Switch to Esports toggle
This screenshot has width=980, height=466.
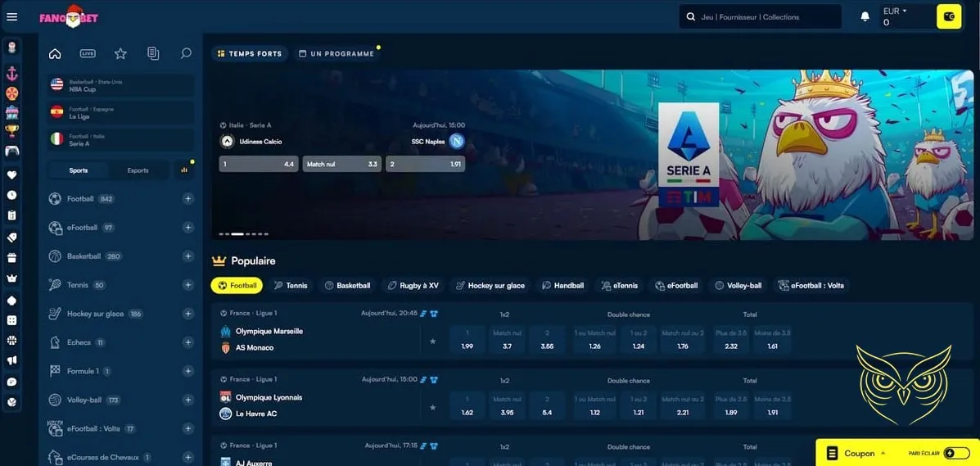(138, 170)
